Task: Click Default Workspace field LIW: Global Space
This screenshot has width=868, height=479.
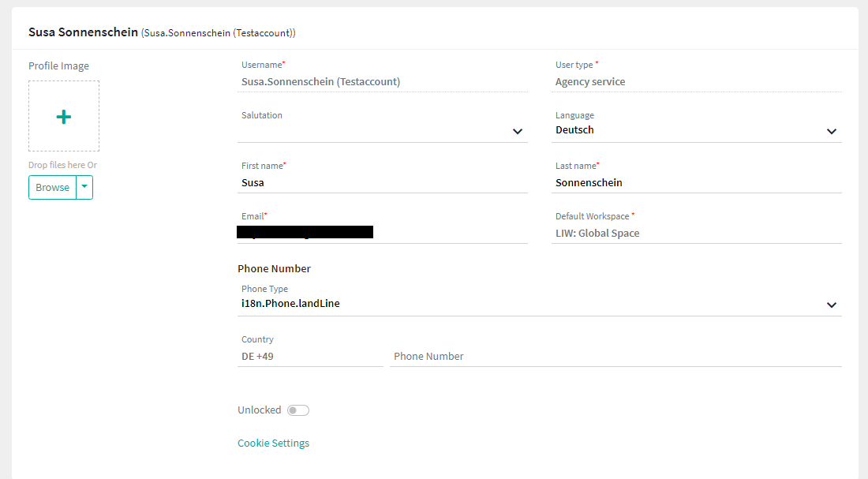Action: 696,234
